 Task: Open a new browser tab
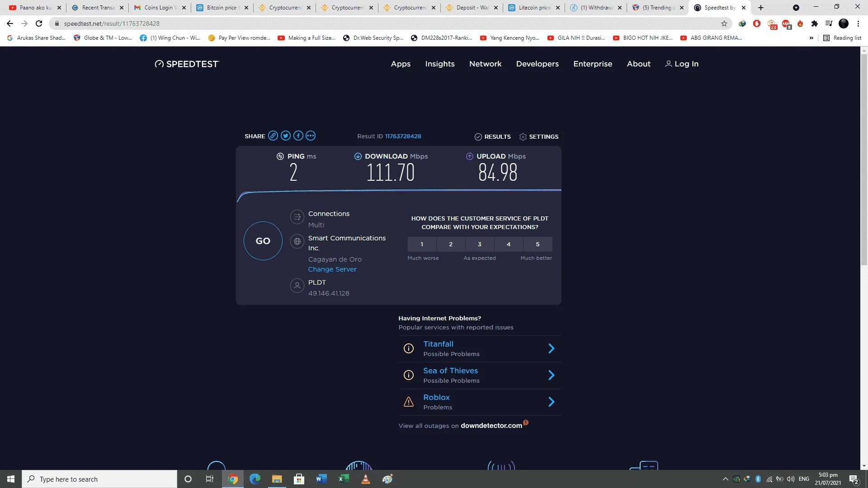tap(761, 8)
